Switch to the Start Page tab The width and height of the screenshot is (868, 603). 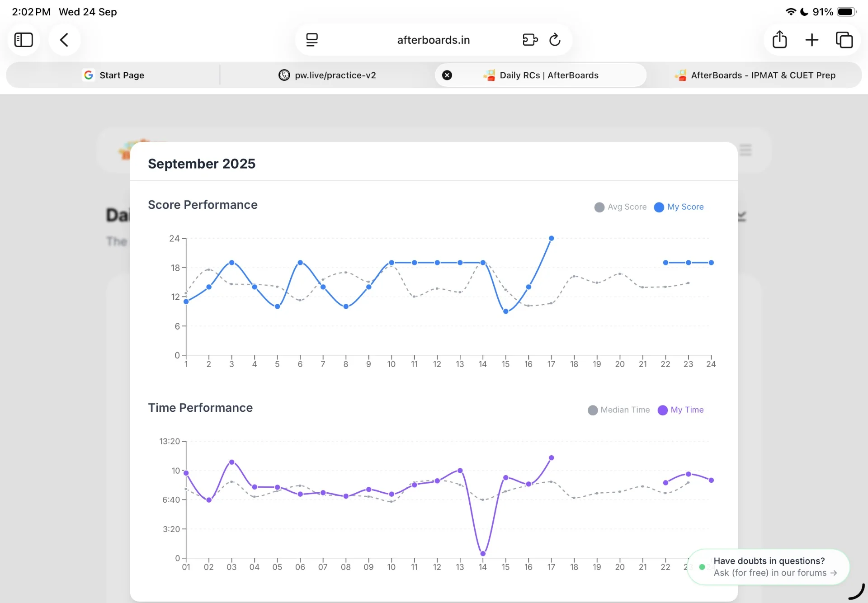(x=113, y=75)
